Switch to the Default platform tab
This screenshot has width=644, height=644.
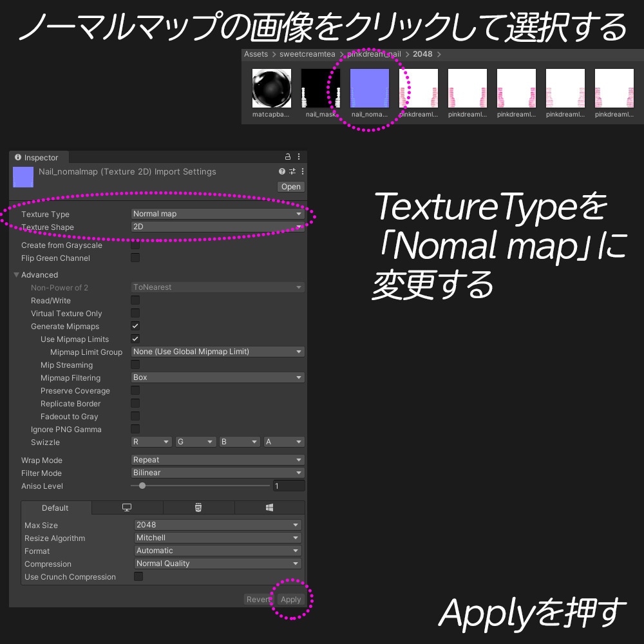55,507
